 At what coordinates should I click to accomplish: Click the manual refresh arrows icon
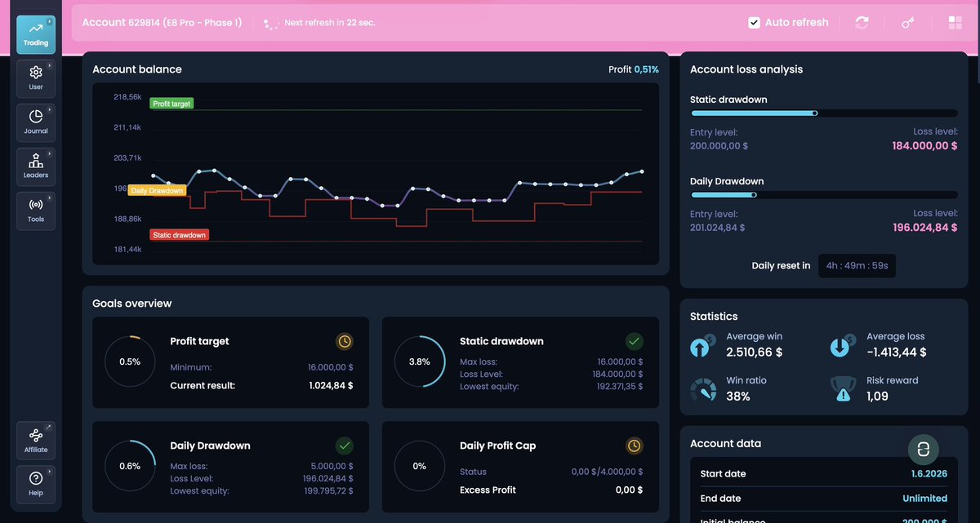pos(862,23)
